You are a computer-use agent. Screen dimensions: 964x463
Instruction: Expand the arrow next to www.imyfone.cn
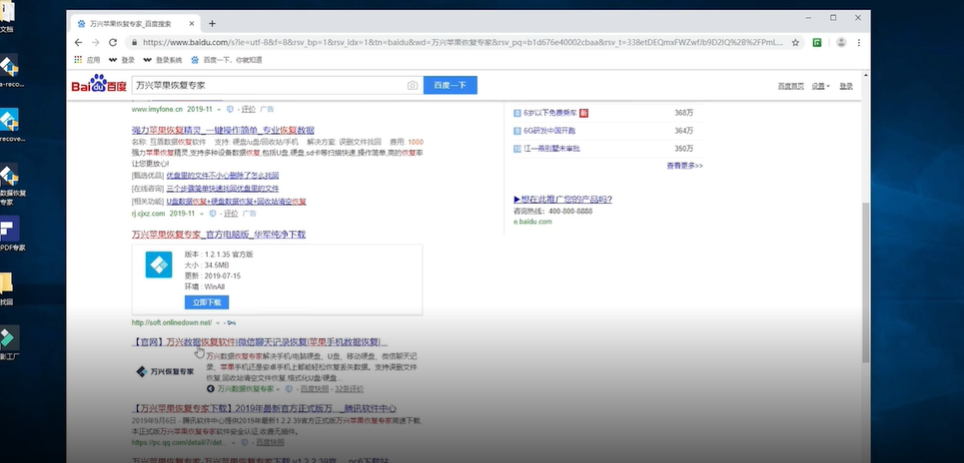pos(219,109)
